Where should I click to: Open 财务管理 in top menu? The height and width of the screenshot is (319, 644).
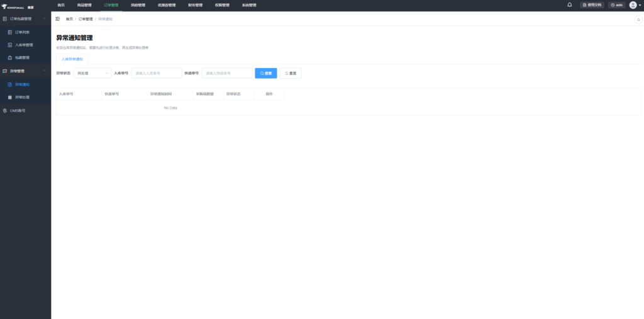click(195, 5)
